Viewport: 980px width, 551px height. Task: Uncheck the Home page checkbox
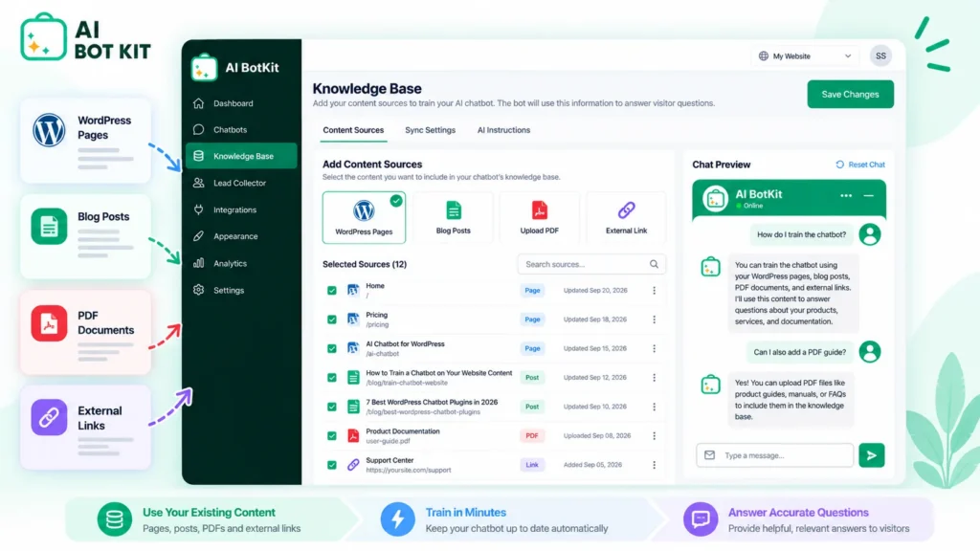(x=332, y=291)
